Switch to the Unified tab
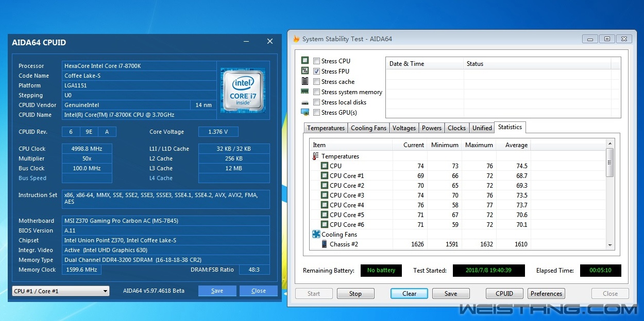The width and height of the screenshot is (644, 321). tap(482, 128)
